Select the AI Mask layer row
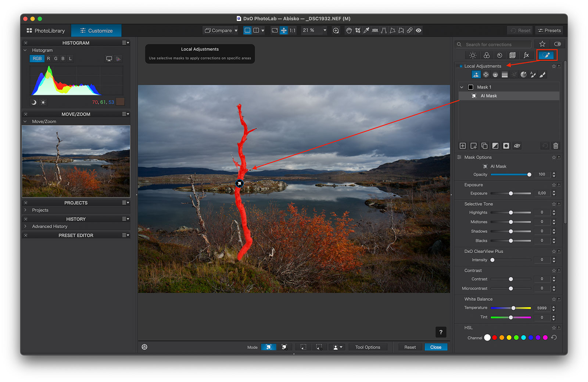 click(509, 96)
